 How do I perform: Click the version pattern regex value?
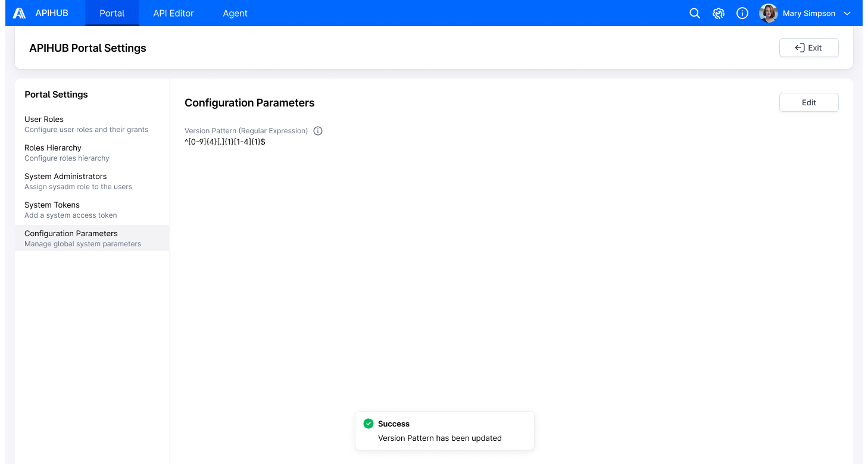tap(225, 142)
